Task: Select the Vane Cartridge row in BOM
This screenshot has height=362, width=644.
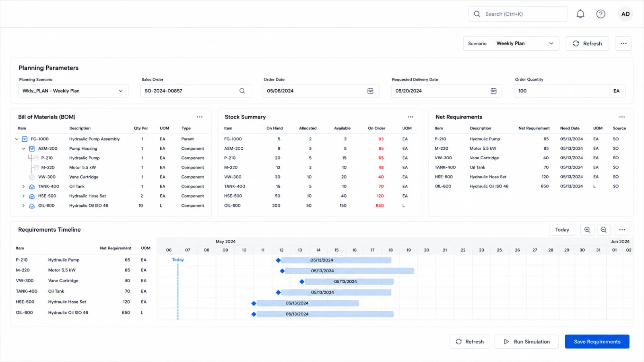Action: [x=111, y=177]
